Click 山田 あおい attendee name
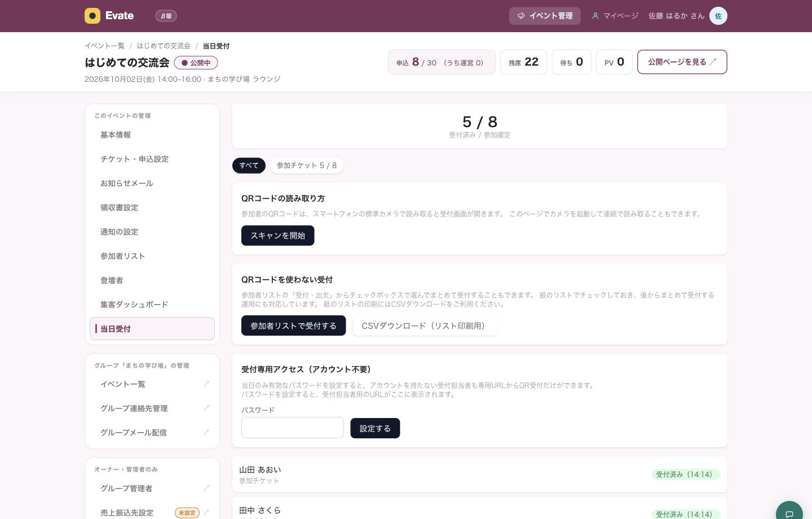This screenshot has width=812, height=519. pyautogui.click(x=260, y=469)
